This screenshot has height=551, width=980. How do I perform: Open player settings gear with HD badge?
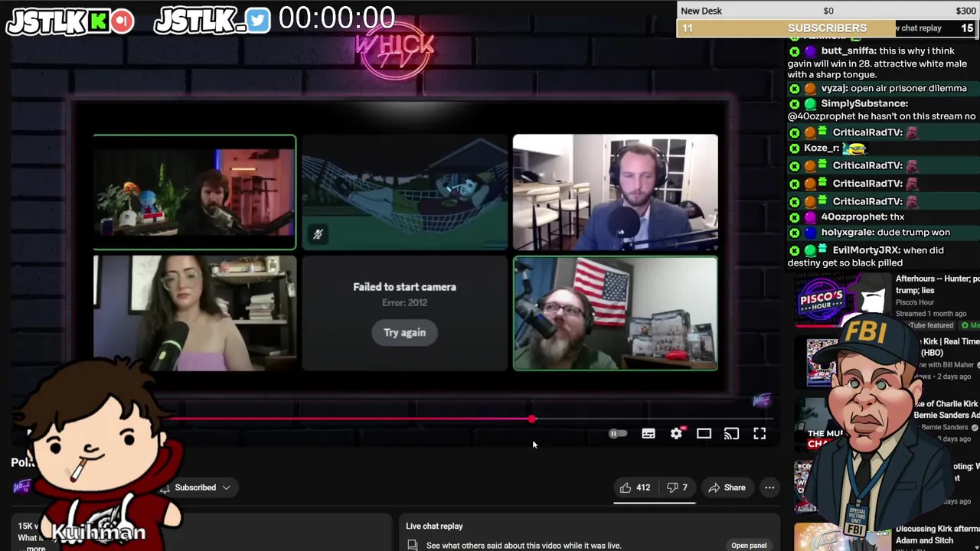(x=677, y=433)
